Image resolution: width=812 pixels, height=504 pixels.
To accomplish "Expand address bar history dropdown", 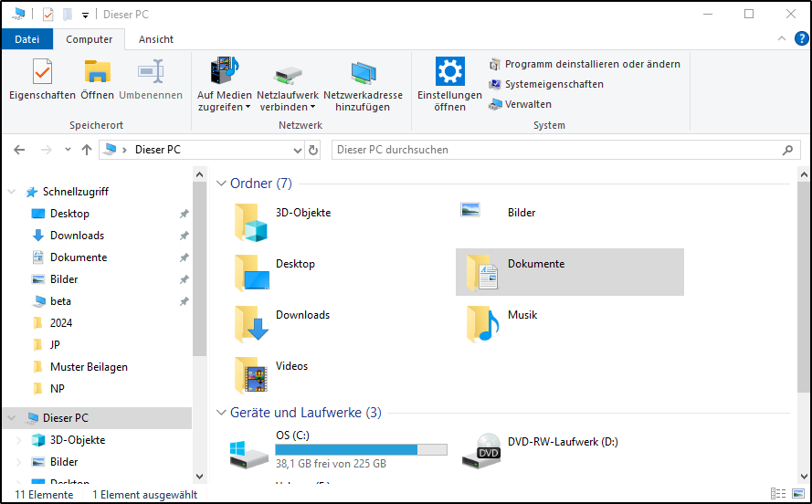I will tap(297, 150).
